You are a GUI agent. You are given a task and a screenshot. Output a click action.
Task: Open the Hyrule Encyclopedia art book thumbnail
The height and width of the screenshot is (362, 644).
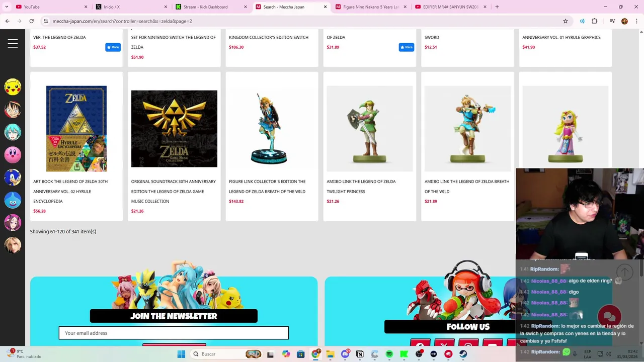click(76, 129)
